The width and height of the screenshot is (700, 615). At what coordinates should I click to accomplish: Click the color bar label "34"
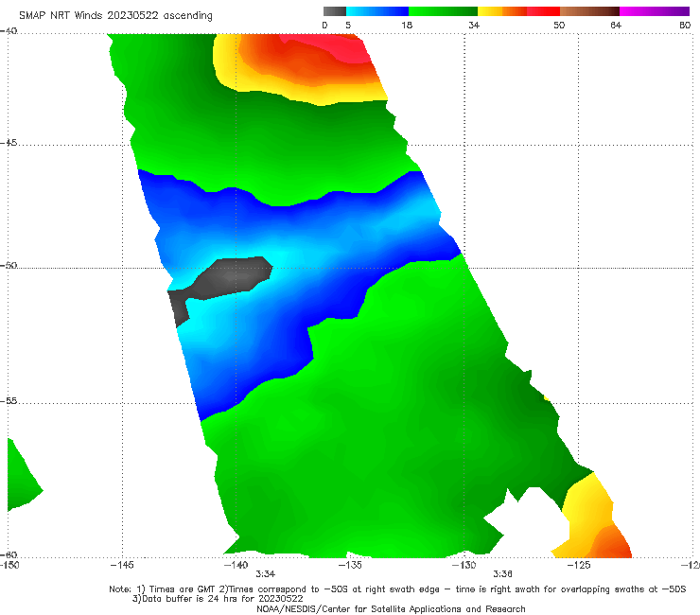474,25
